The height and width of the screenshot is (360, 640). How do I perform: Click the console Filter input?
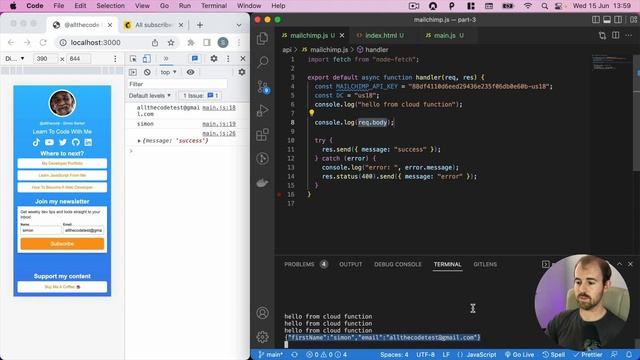click(177, 84)
